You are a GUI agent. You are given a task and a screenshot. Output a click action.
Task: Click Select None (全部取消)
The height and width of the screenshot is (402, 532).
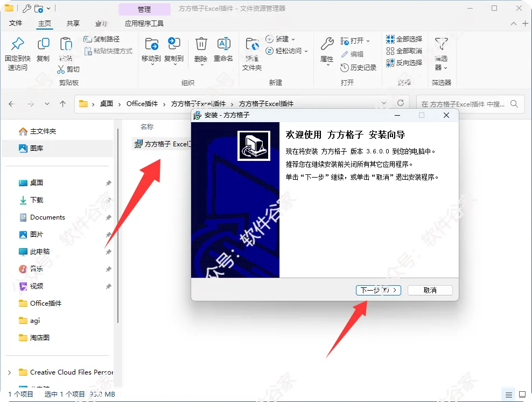click(x=404, y=51)
